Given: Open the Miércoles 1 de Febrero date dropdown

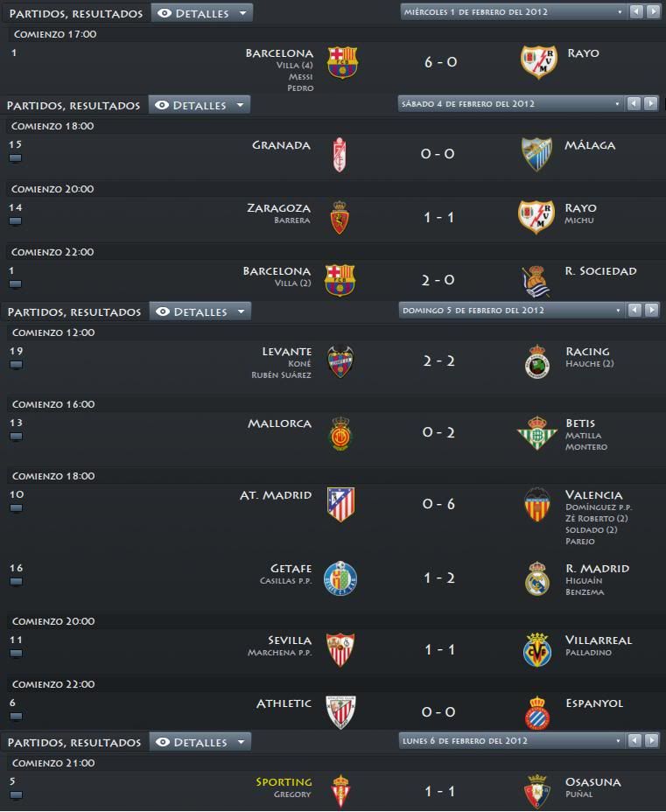Looking at the screenshot, I should click(513, 12).
